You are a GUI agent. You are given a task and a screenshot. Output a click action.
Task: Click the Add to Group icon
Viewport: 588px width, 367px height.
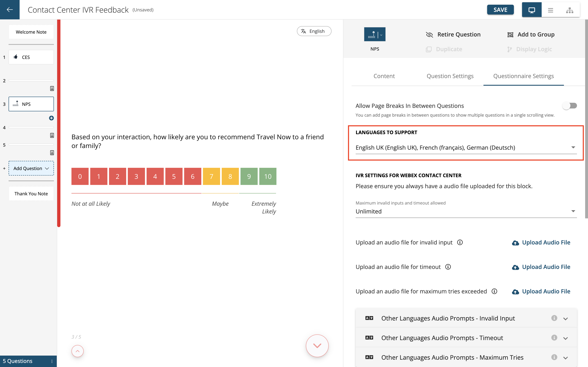click(511, 35)
